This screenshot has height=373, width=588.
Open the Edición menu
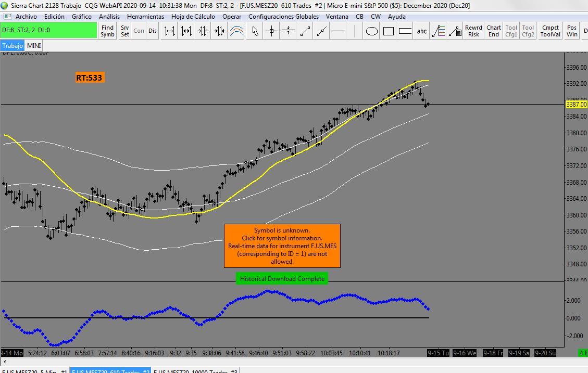point(54,17)
